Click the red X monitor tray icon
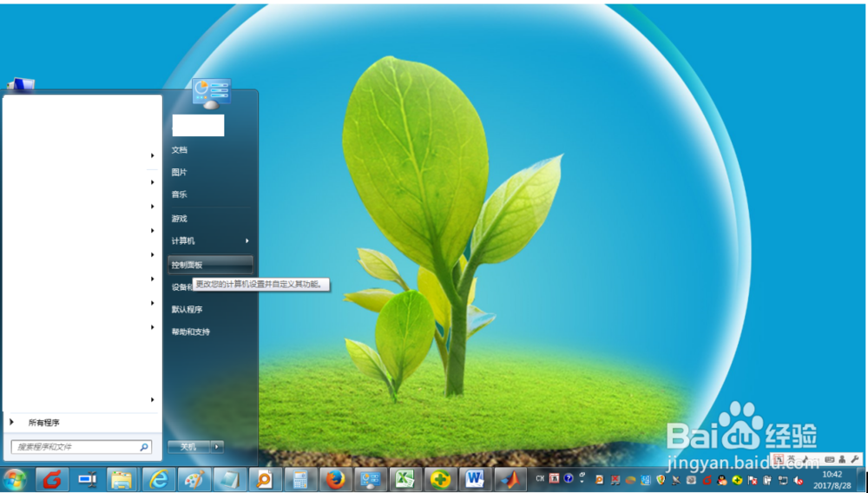Screen dimensions: 868x493 pos(615,480)
